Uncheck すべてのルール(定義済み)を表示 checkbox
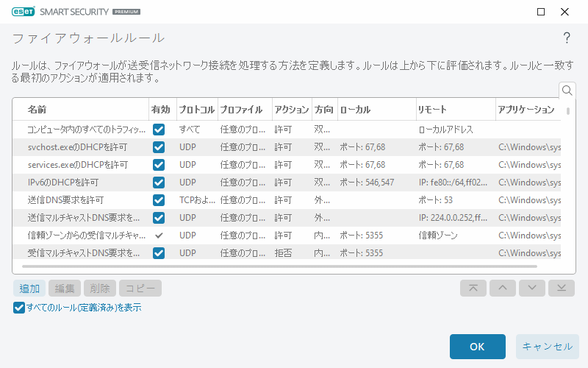 point(19,308)
